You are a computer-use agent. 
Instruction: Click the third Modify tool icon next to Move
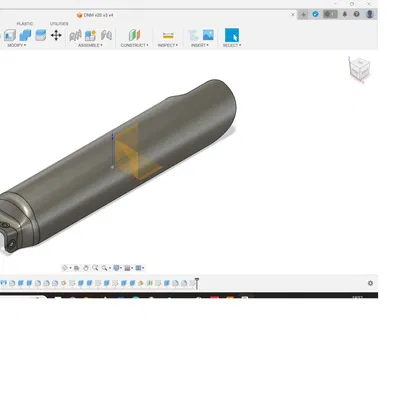(41, 35)
